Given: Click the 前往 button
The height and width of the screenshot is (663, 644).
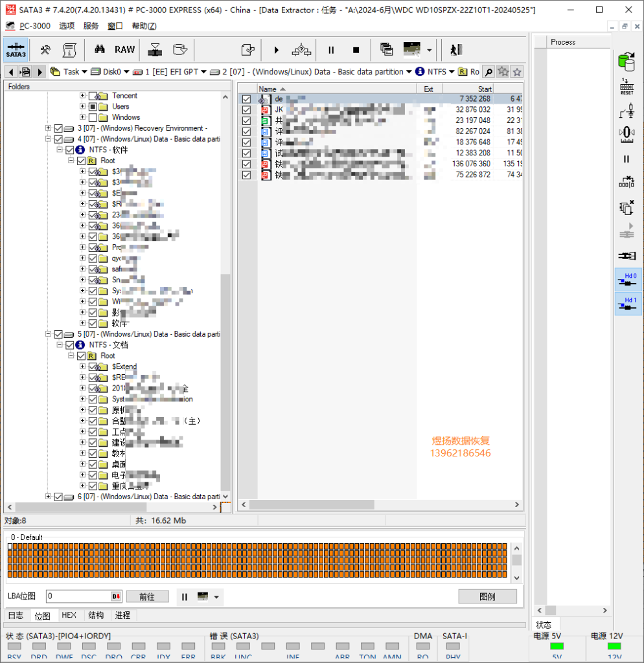Looking at the screenshot, I should click(147, 596).
